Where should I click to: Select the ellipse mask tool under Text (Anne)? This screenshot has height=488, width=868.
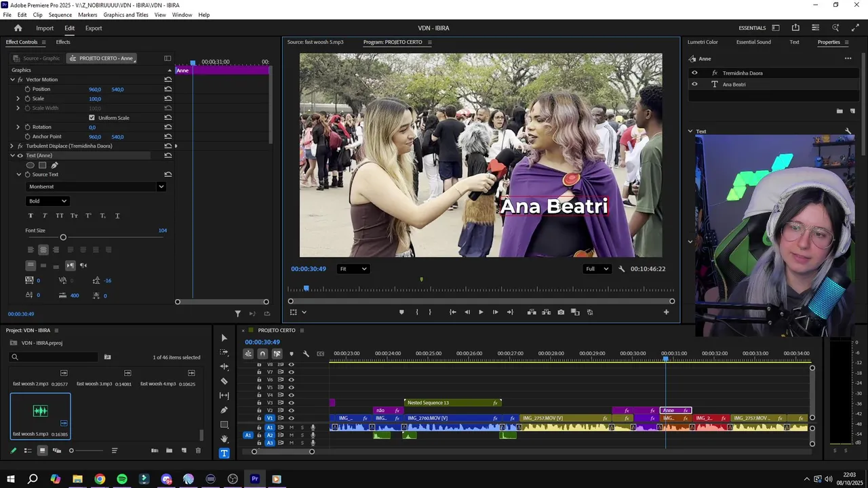click(x=30, y=165)
